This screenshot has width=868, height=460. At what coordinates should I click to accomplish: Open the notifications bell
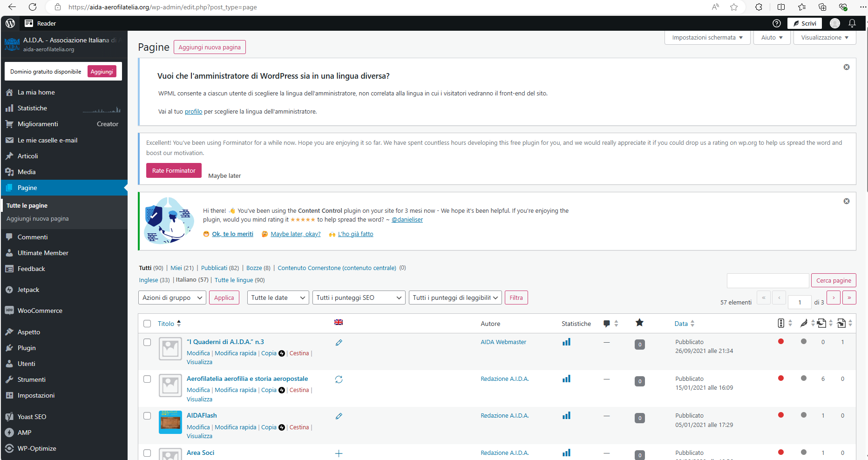[x=852, y=23]
